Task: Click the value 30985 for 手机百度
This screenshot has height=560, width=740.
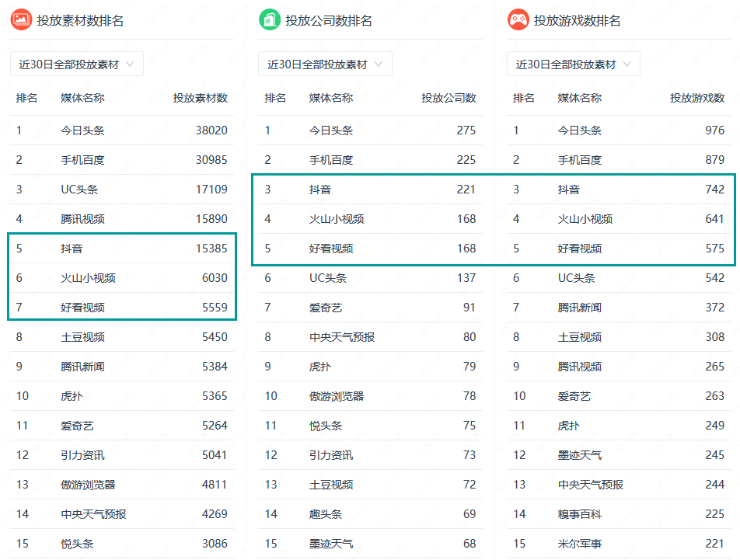Action: click(211, 160)
